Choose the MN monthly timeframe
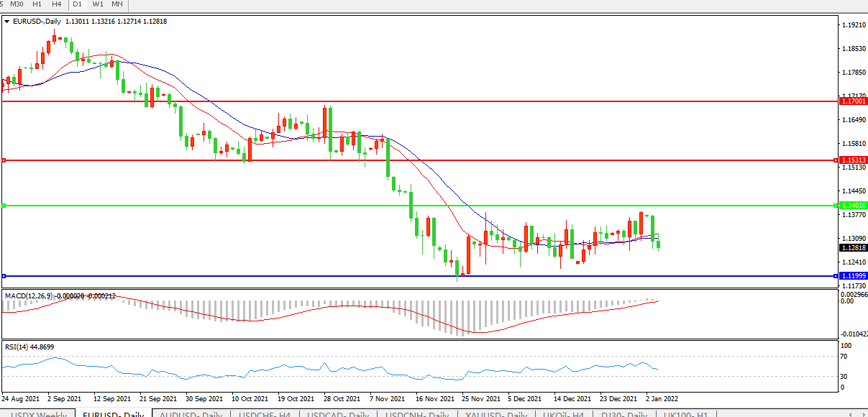 pos(117,4)
